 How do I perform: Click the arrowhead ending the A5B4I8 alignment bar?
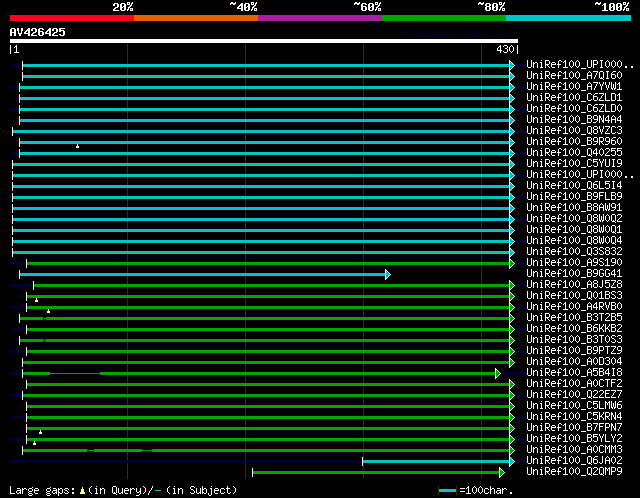[498, 374]
